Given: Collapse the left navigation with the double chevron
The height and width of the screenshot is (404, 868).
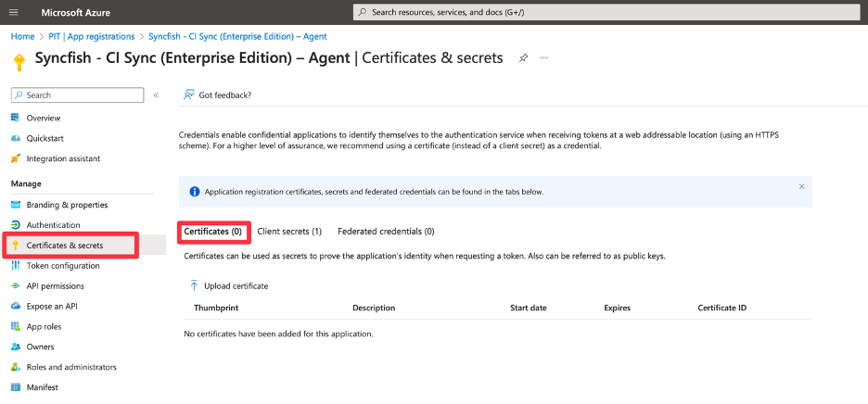Looking at the screenshot, I should point(156,95).
